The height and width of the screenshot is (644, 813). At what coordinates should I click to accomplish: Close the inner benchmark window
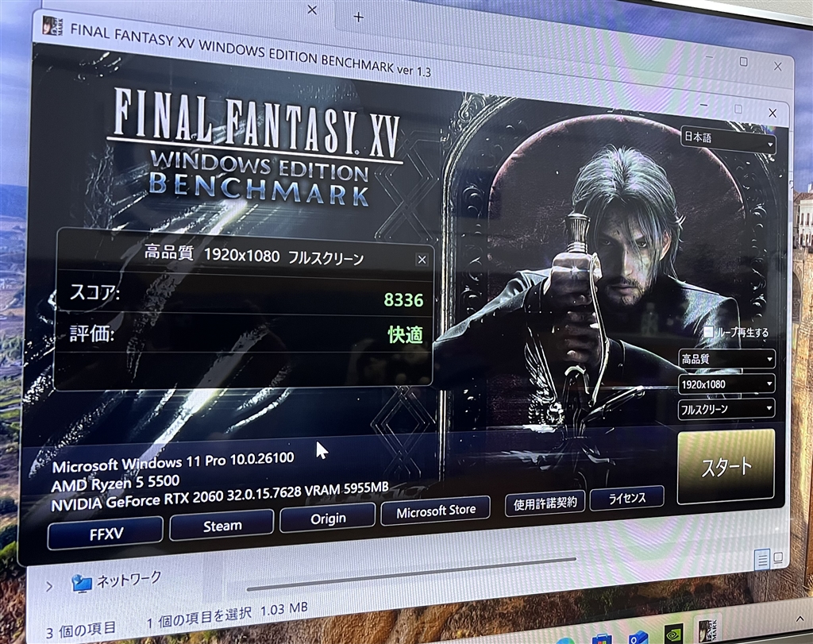(x=773, y=113)
